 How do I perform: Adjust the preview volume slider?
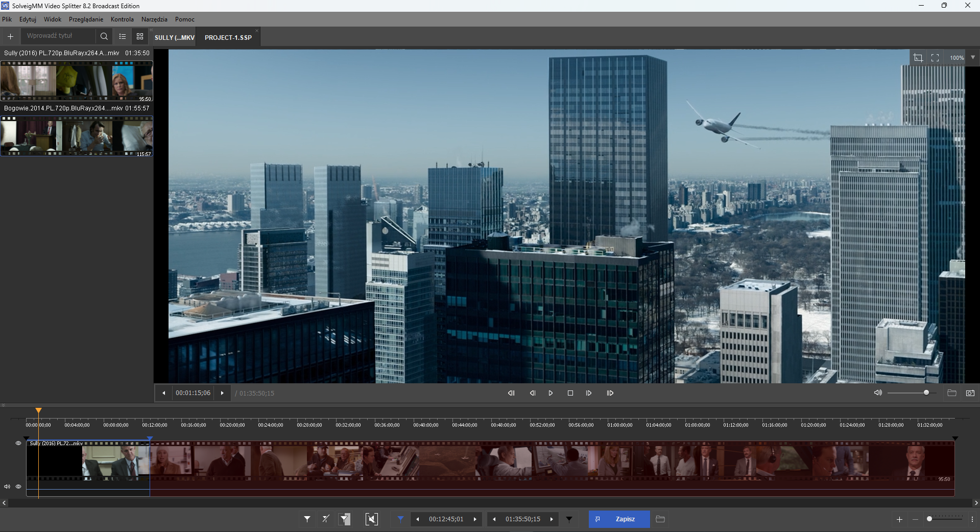[x=912, y=392]
